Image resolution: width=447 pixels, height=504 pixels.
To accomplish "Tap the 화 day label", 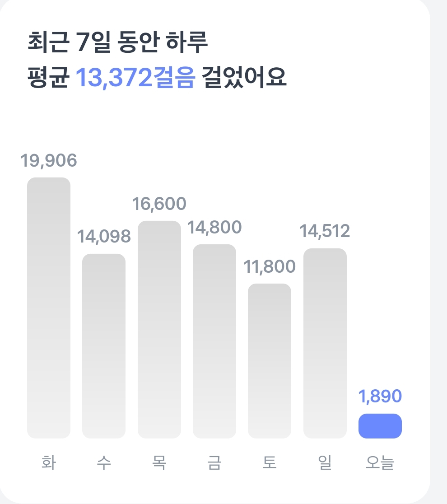I will pyautogui.click(x=49, y=462).
